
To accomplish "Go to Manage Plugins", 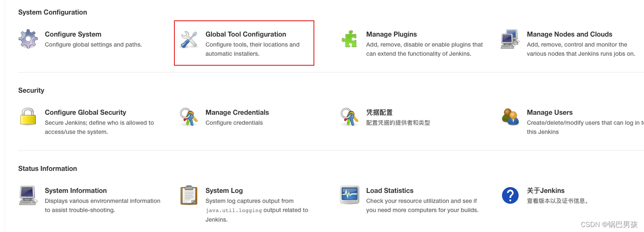I will pyautogui.click(x=392, y=35).
